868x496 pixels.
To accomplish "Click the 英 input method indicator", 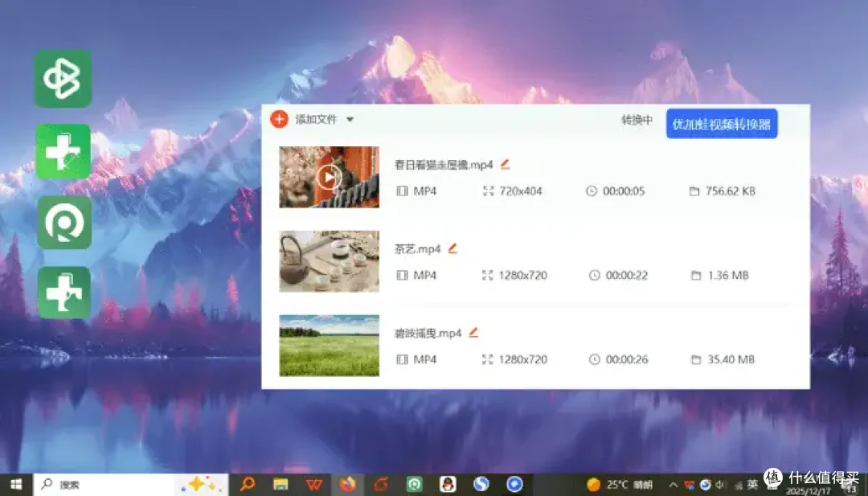I will coord(751,484).
